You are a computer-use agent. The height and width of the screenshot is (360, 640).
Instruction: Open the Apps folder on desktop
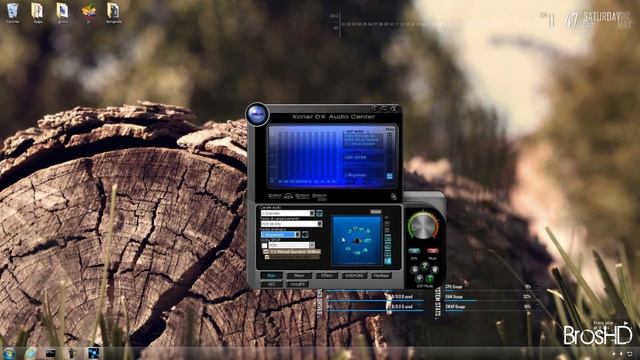[38, 13]
